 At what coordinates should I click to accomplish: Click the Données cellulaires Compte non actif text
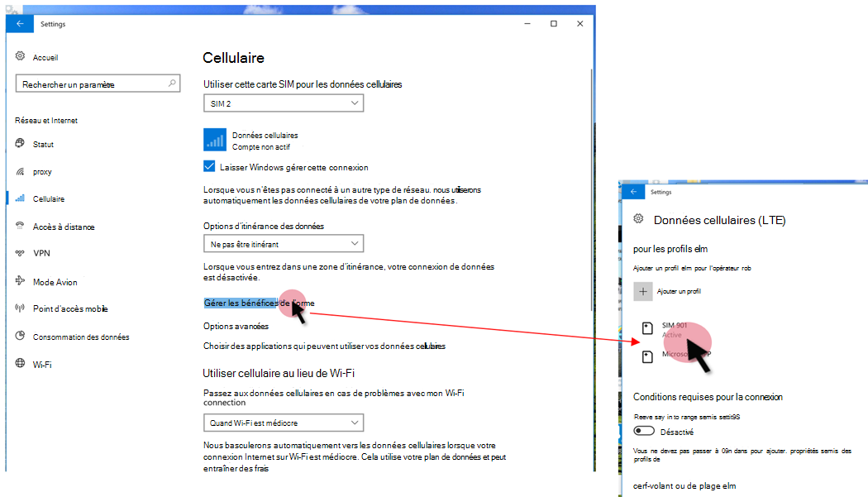pos(265,141)
